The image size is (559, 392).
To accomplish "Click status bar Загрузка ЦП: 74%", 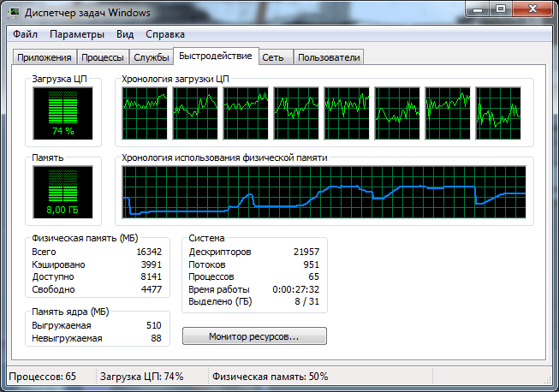I will pyautogui.click(x=141, y=377).
